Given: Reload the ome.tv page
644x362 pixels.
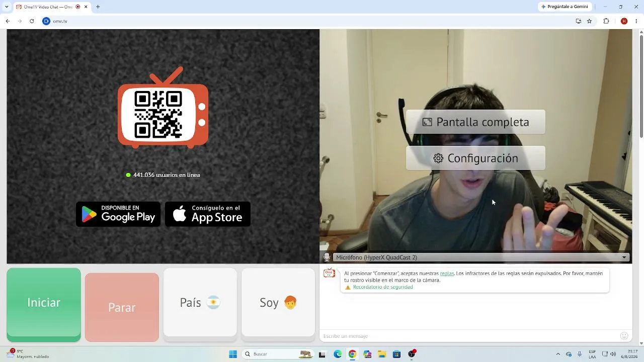Looking at the screenshot, I should point(32,21).
